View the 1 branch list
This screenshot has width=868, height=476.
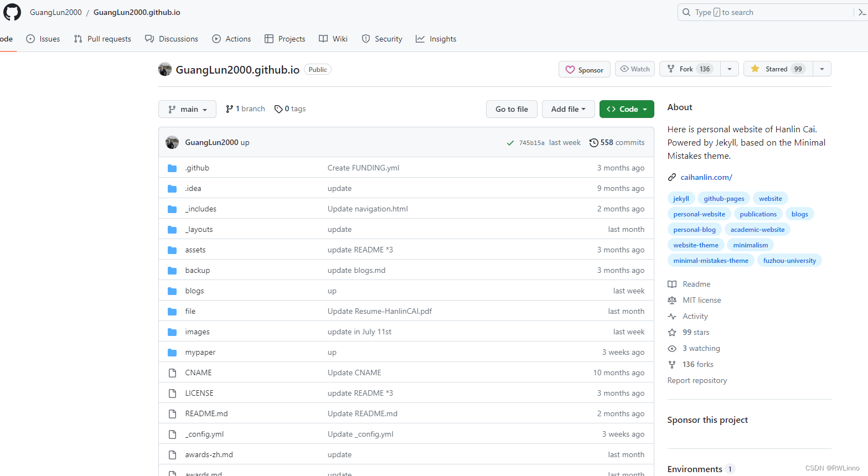coord(245,109)
